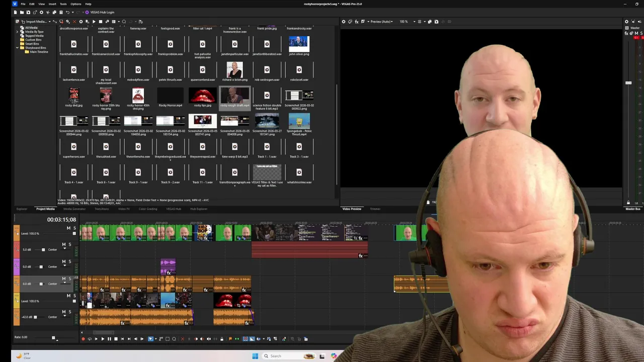
Task: Open video preview properties gear
Action: 344,22
